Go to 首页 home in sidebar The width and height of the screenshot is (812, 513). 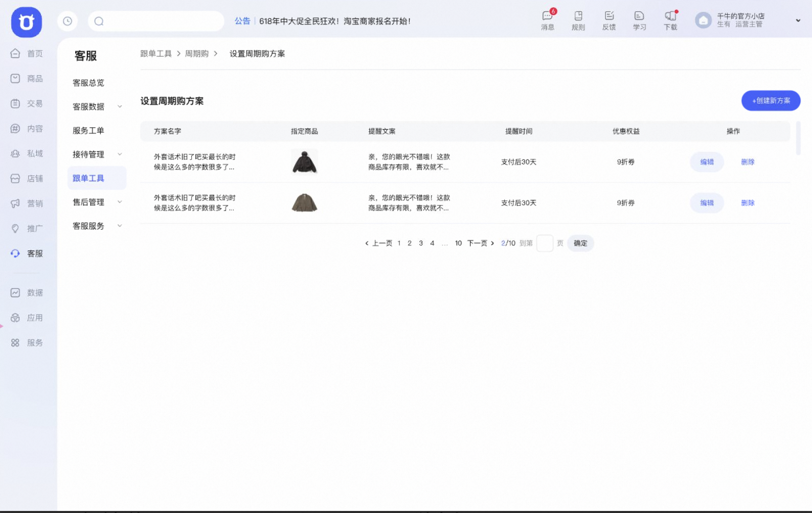27,53
